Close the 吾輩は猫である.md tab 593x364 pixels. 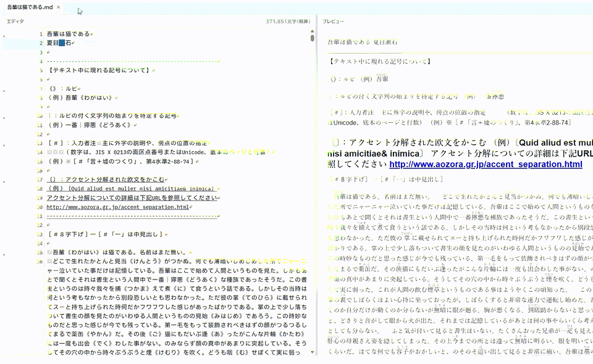pos(58,7)
